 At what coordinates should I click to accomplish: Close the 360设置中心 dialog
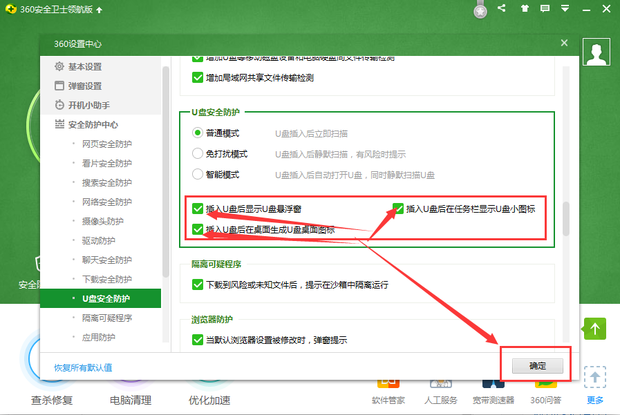pos(564,43)
